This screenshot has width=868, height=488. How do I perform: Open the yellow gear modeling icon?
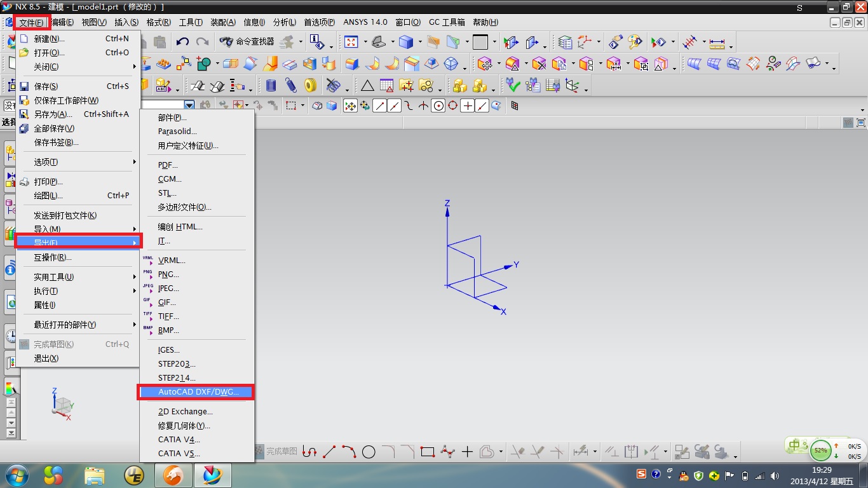click(310, 85)
